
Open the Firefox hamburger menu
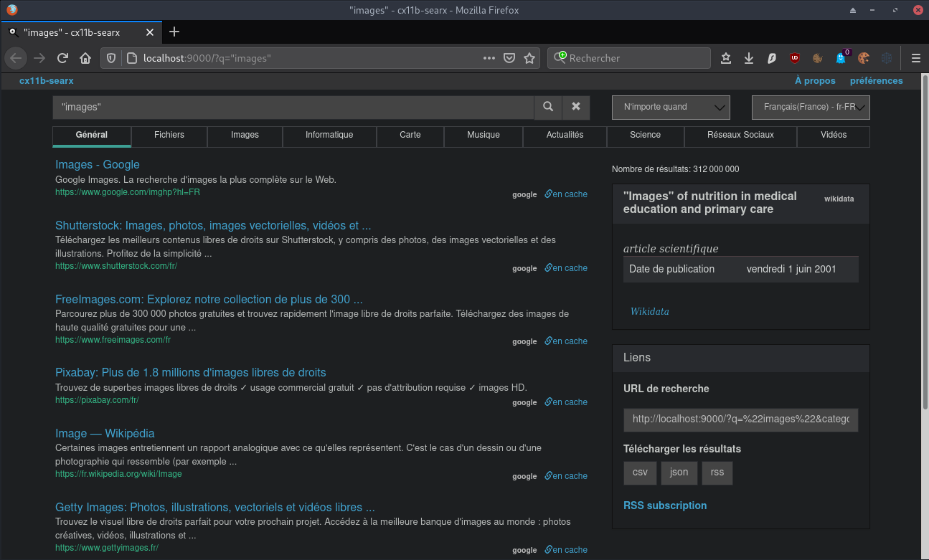click(916, 58)
